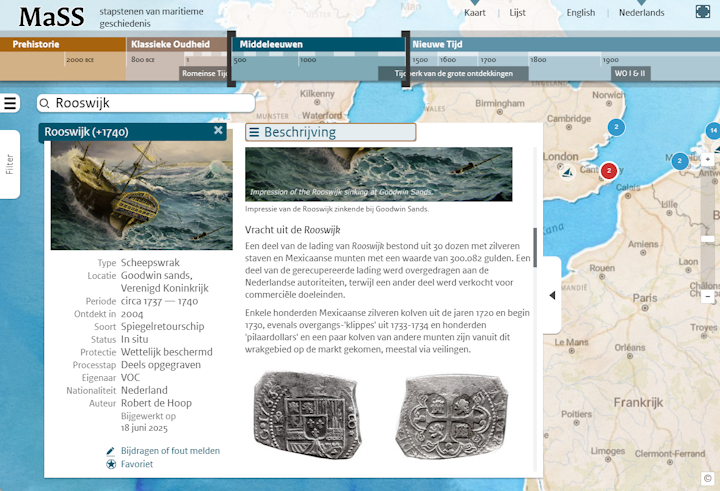Click the Romeinse Tijd timeline band
This screenshot has width=720, height=491.
(203, 73)
